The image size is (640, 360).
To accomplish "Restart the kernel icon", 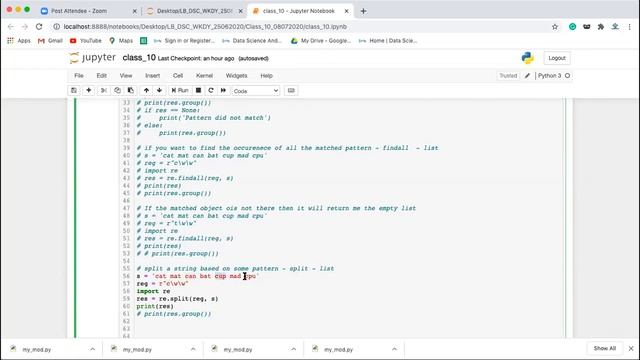I will 211,90.
